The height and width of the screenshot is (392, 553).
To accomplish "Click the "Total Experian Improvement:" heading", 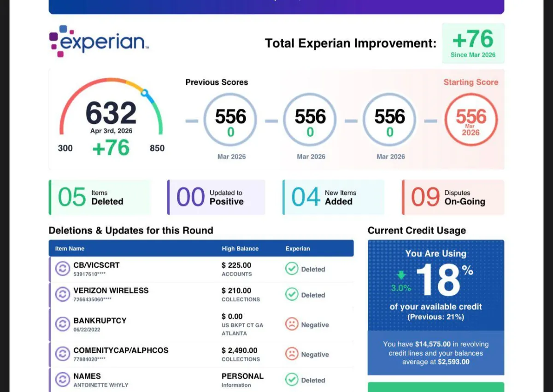I will (351, 43).
